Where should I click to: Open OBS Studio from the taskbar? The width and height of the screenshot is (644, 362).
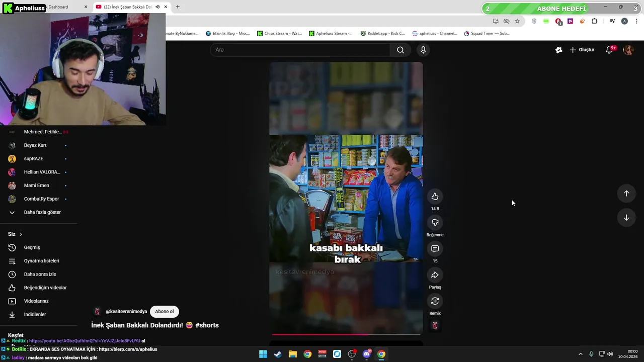click(x=352, y=354)
